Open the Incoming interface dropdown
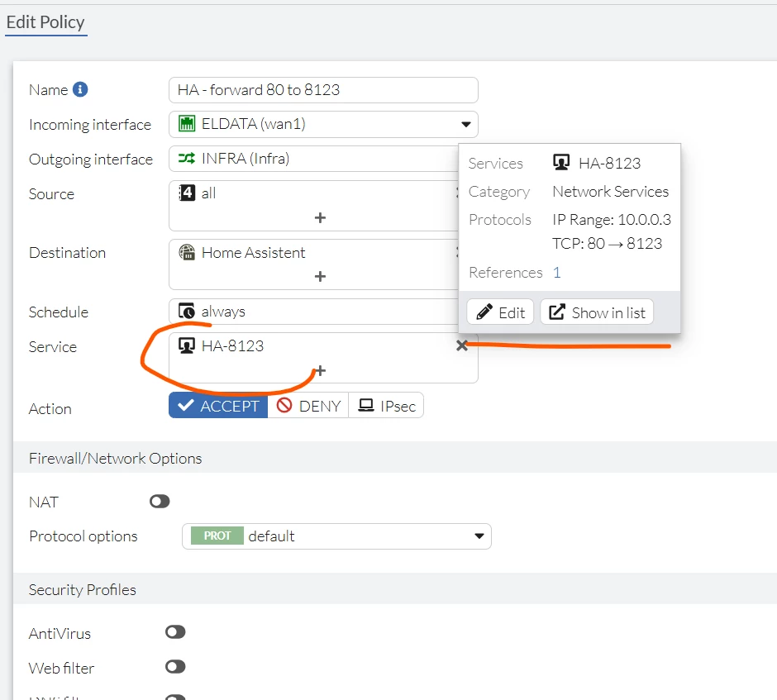The height and width of the screenshot is (700, 777). click(323, 124)
